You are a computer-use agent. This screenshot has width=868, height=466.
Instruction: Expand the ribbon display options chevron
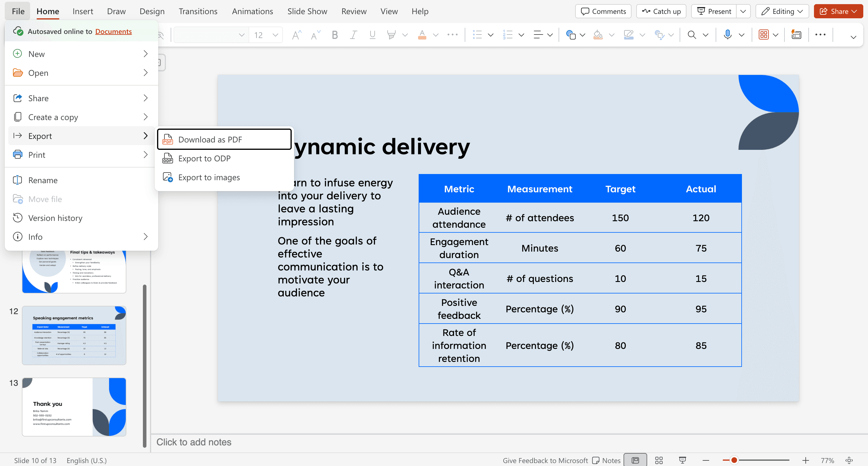[x=854, y=37]
